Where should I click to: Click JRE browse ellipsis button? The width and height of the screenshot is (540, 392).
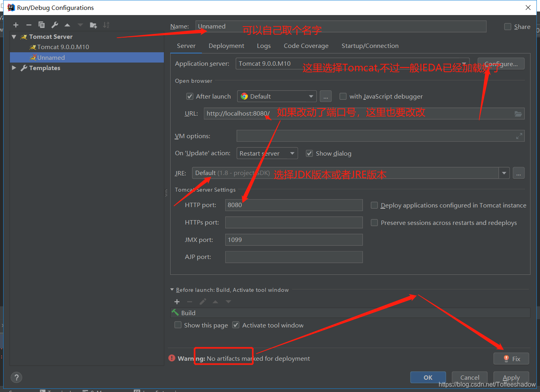519,173
